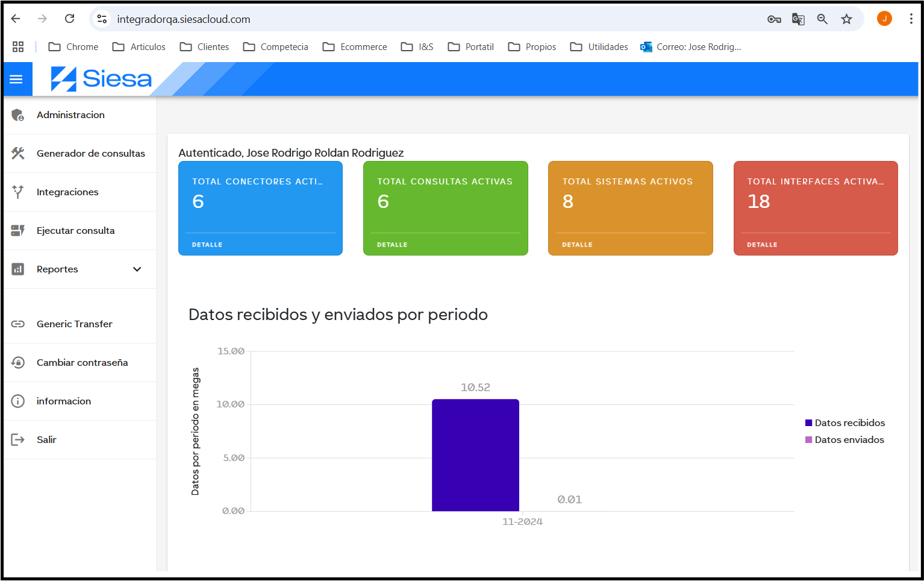Click the Integraciones branch icon
Image resolution: width=924 pixels, height=581 pixels.
(17, 192)
